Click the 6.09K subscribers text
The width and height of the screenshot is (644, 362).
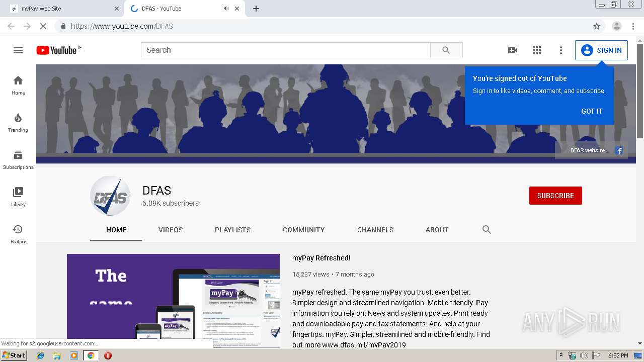(171, 203)
